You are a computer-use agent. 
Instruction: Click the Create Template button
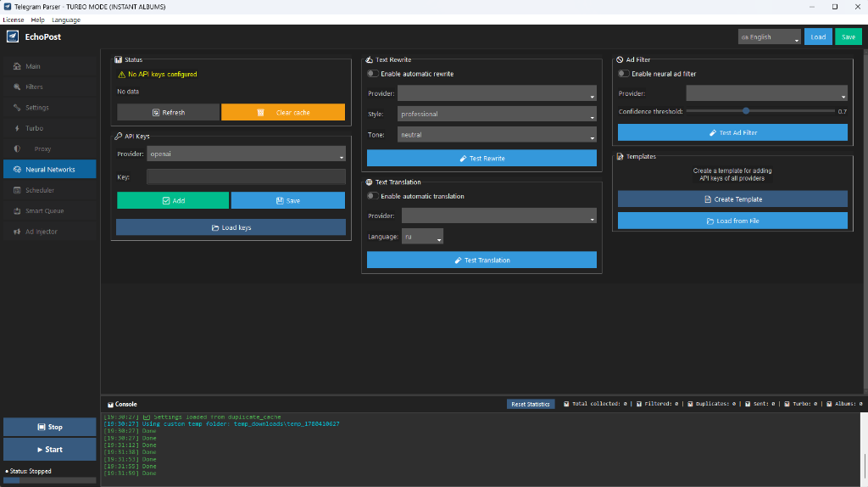point(732,199)
